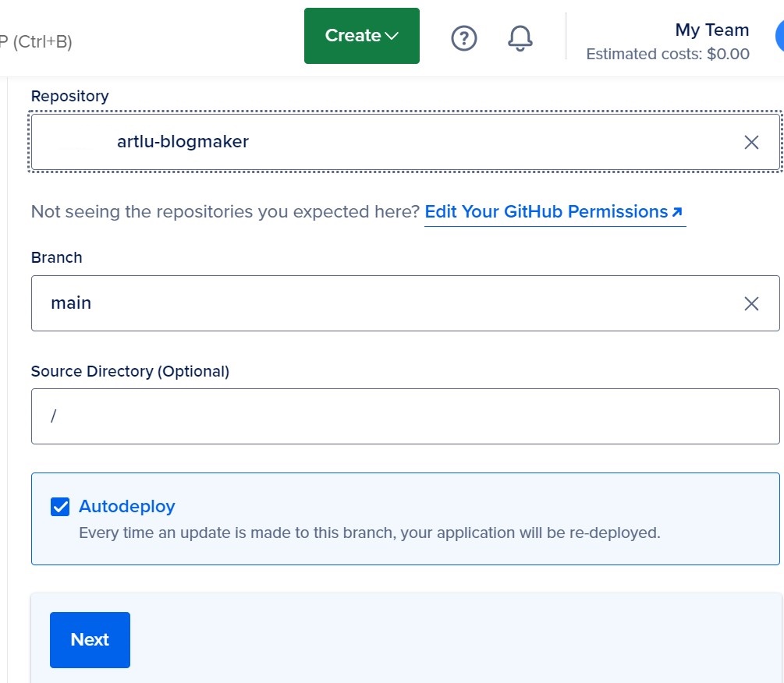Expand the Create dropdown menu
Viewport: 784px width, 683px height.
[361, 35]
